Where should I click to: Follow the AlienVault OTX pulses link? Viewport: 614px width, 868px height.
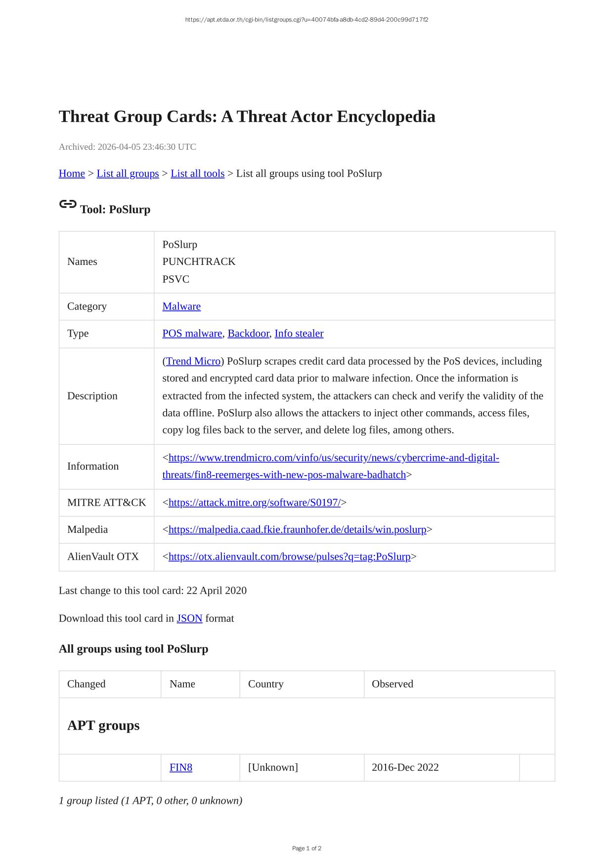(289, 557)
